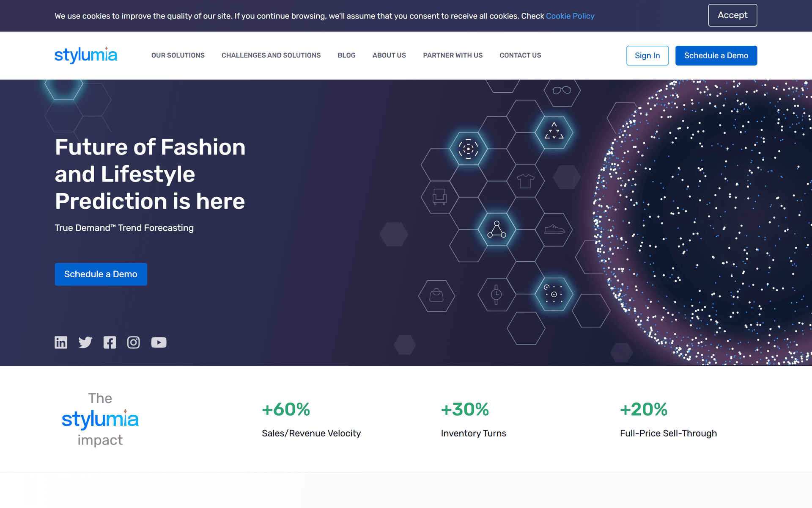Open Stylumia Twitter profile icon
The width and height of the screenshot is (812, 508).
coord(85,342)
